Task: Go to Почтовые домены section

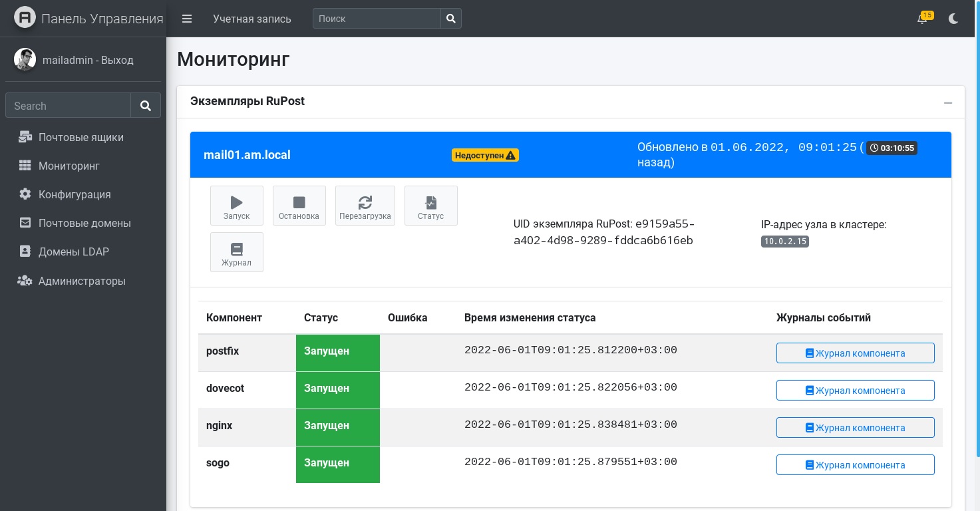Action: (84, 223)
